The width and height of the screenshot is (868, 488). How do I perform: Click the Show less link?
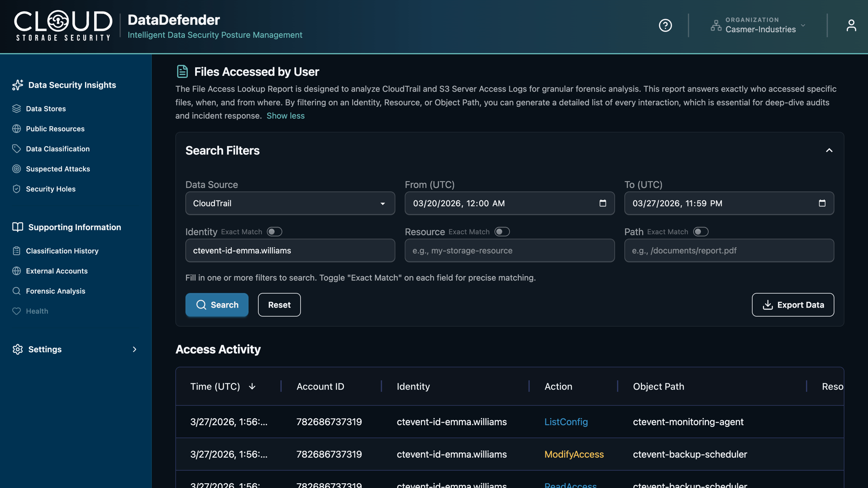pos(285,116)
